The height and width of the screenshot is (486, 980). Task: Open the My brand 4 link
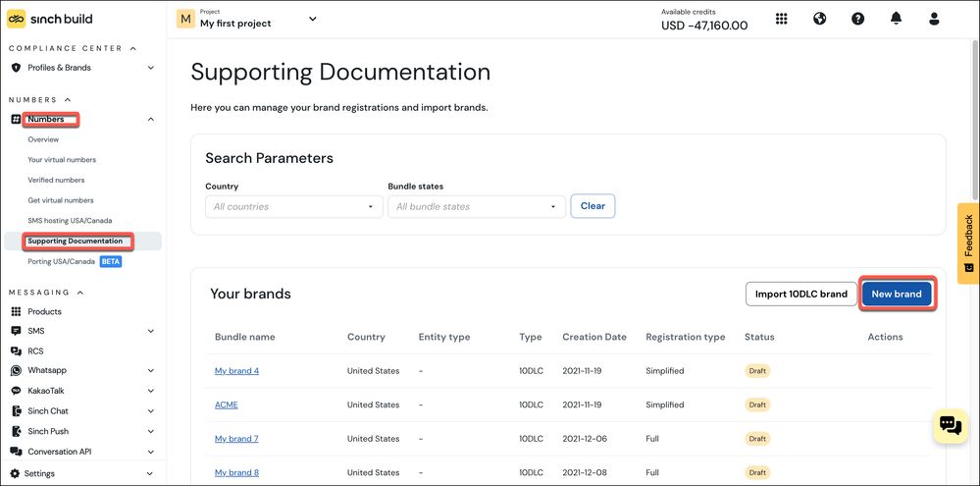pos(236,371)
